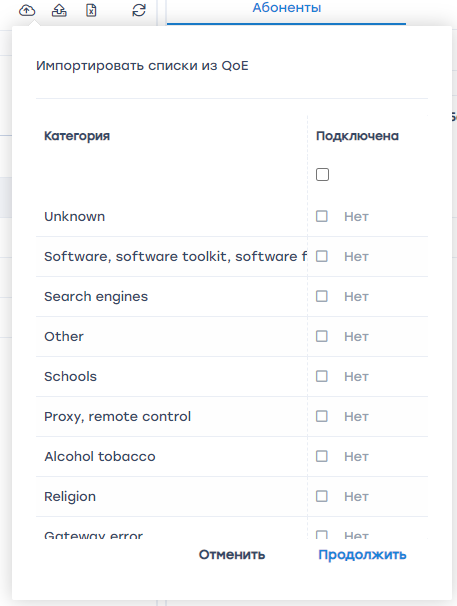
Task: Check the Proxy, remote control checkbox
Action: pos(322,416)
